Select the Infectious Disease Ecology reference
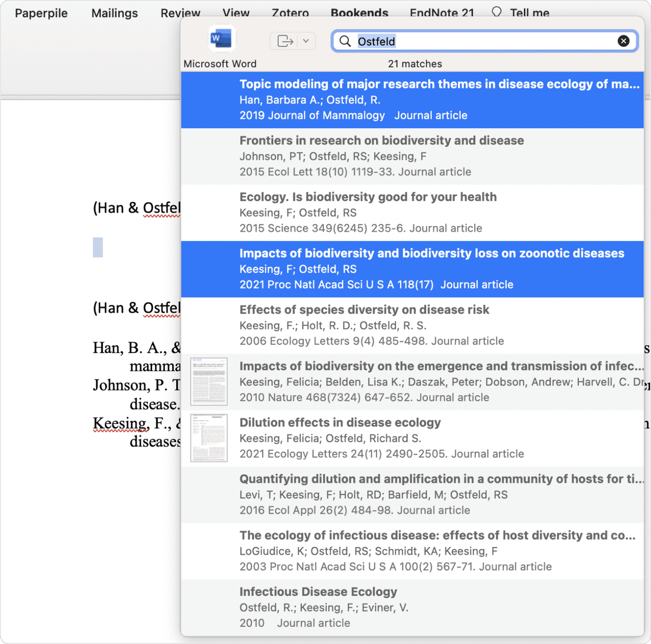Image resolution: width=651 pixels, height=644 pixels. tap(414, 606)
